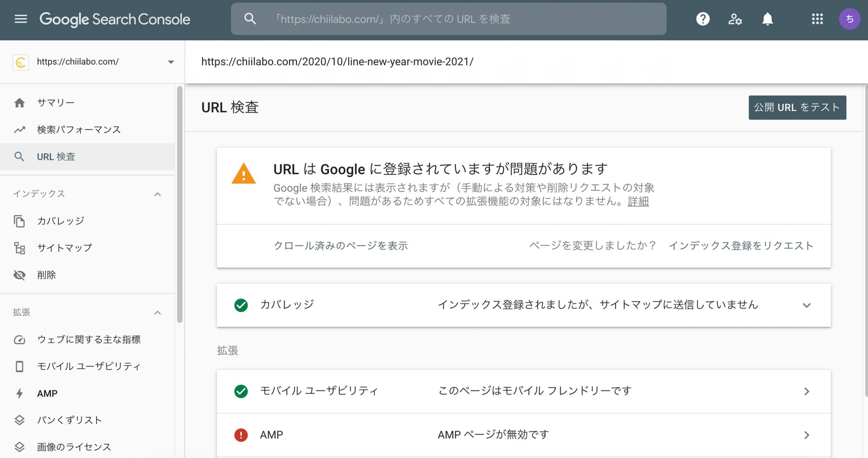Click heading URL は Google に登録されていますが問題があります
Image resolution: width=868 pixels, height=458 pixels.
click(x=440, y=169)
